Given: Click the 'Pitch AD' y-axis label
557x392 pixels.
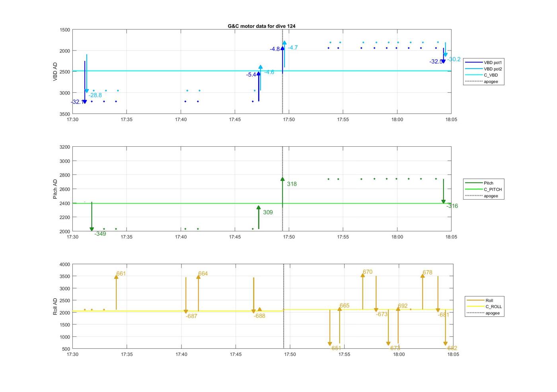Looking at the screenshot, I should click(55, 189).
